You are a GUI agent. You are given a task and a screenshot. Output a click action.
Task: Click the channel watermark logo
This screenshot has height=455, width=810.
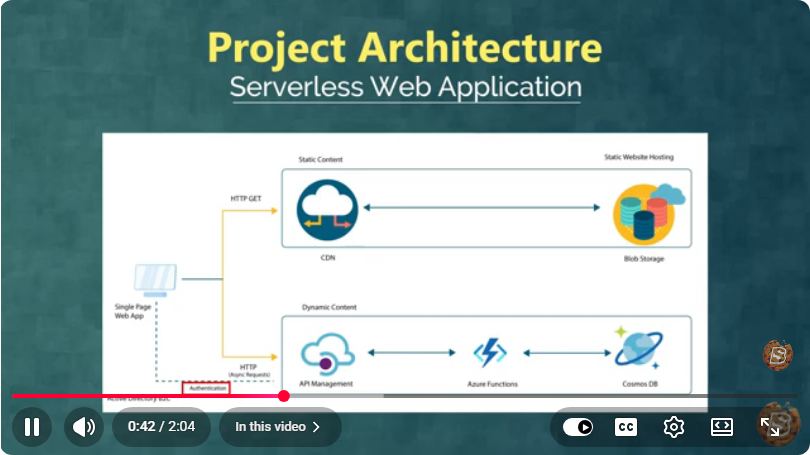[x=778, y=355]
